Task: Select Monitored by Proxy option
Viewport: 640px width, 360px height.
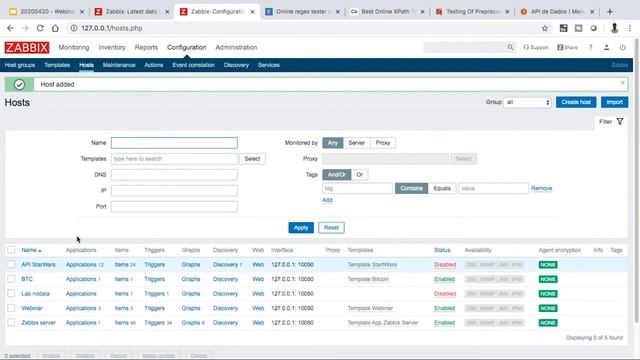Action: pos(383,143)
